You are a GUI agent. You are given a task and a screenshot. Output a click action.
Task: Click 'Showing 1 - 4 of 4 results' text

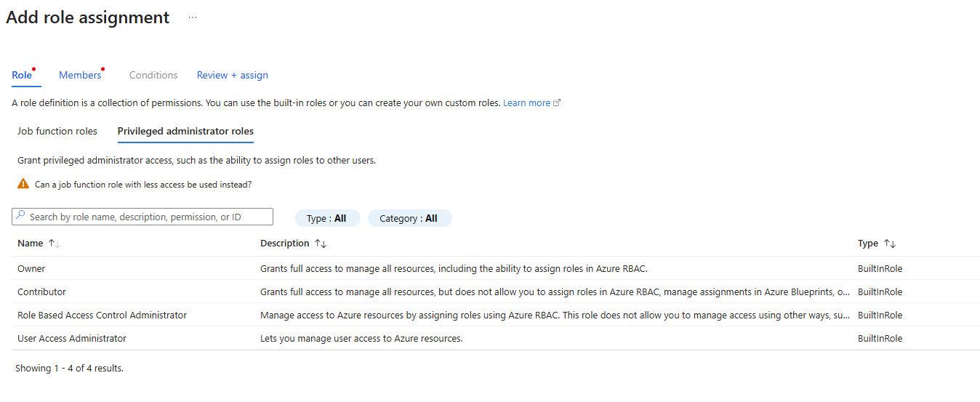[69, 369]
